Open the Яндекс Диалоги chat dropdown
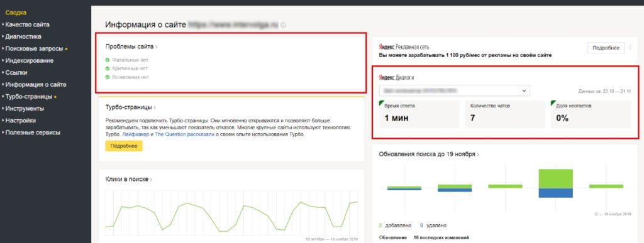This screenshot has width=644, height=243. [454, 90]
